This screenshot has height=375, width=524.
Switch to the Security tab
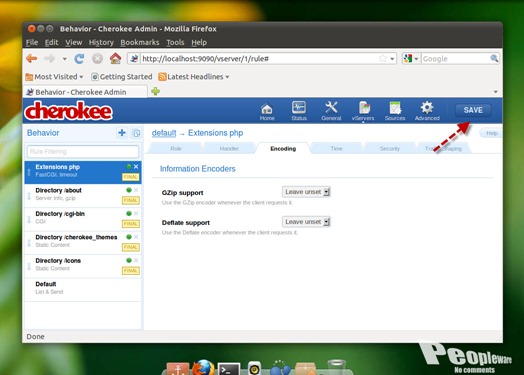[x=390, y=148]
